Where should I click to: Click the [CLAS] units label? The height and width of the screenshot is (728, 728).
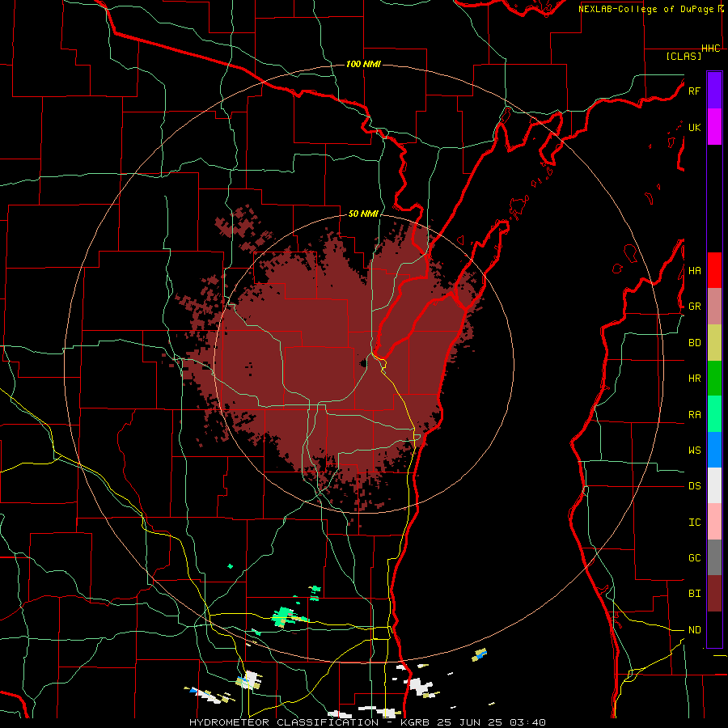[684, 56]
